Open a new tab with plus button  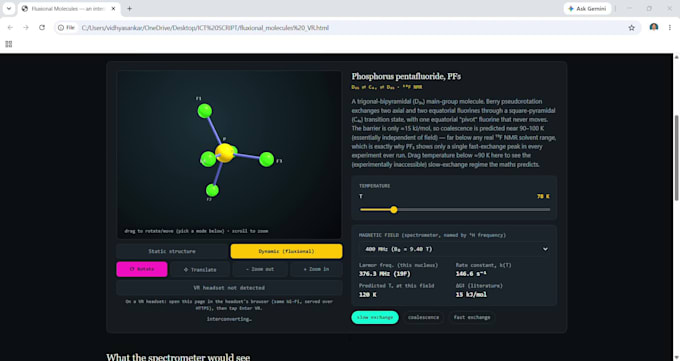click(x=129, y=8)
